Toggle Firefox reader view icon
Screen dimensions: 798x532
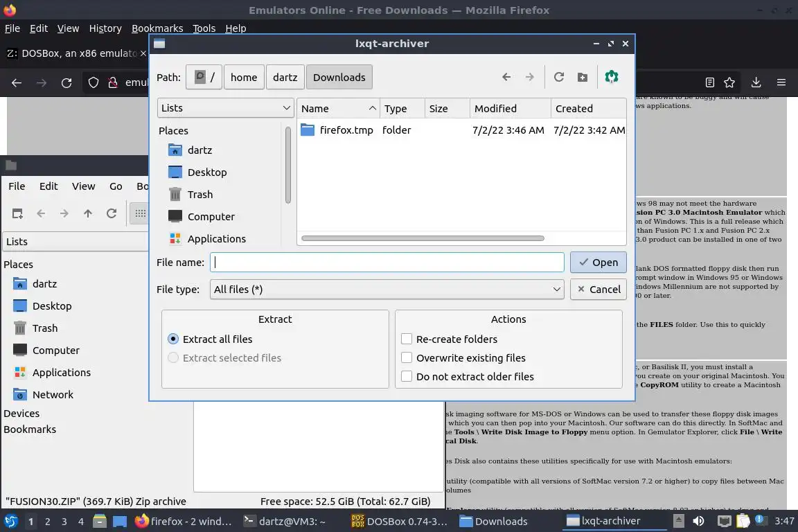[x=709, y=82]
